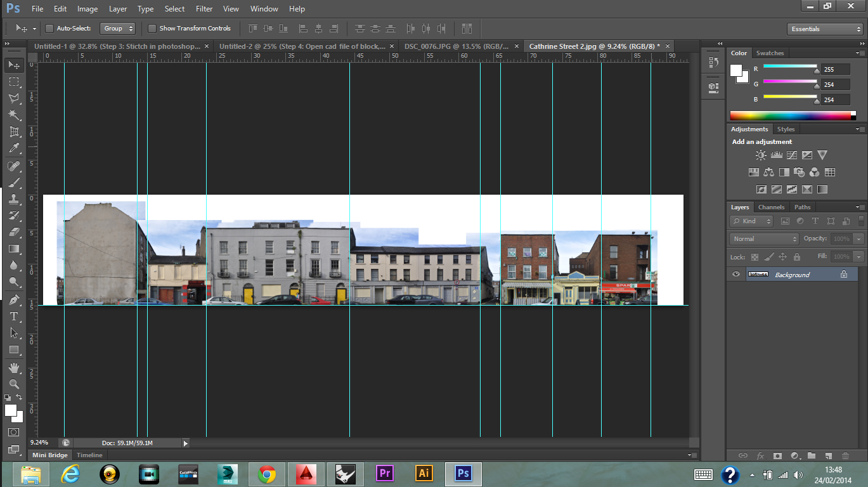Add a Levels adjustment
The height and width of the screenshot is (487, 868).
pos(777,155)
